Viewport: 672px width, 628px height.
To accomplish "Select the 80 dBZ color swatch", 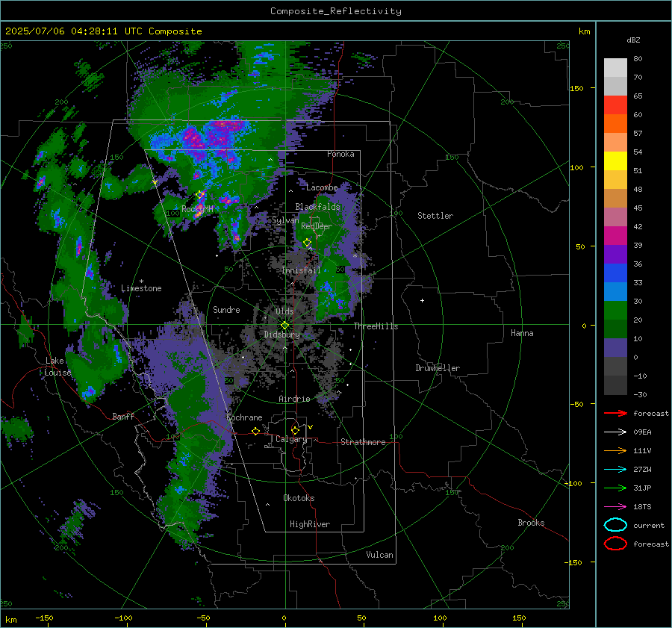I will pos(615,67).
